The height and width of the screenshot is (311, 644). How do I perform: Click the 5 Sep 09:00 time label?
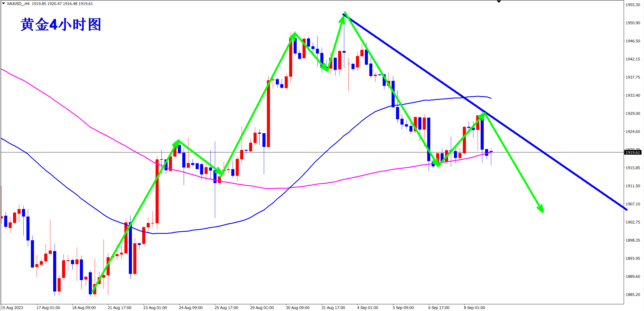coord(403,308)
